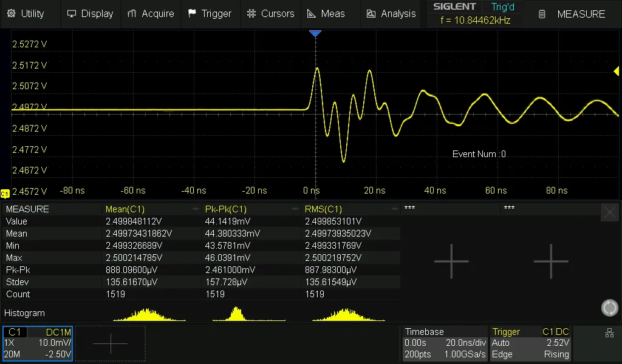622x364 pixels.
Task: Toggle Edge trigger type in trigger box
Action: (502, 354)
